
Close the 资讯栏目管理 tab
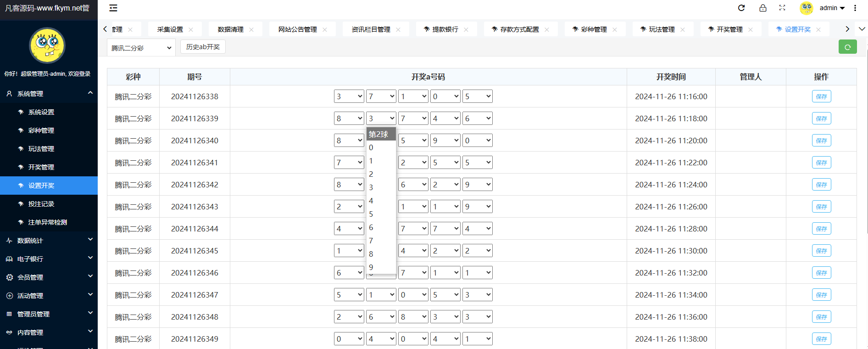(398, 29)
